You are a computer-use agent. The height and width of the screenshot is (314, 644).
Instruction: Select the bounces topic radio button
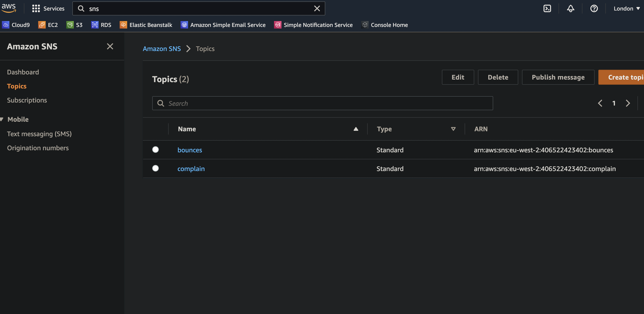[155, 149]
